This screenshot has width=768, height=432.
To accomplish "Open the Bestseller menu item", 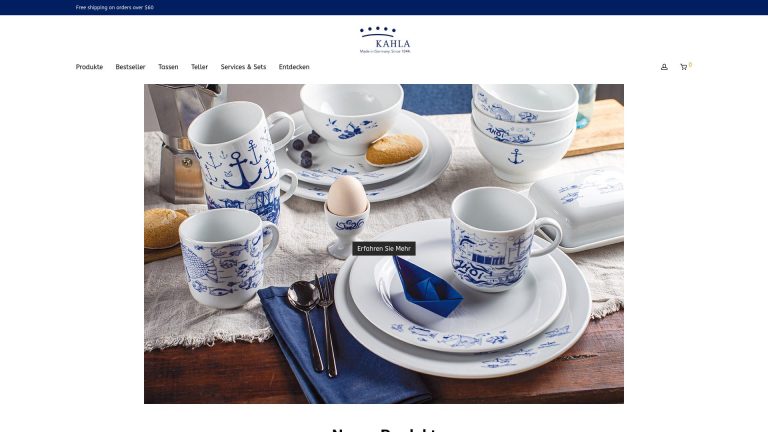I will pyautogui.click(x=130, y=67).
